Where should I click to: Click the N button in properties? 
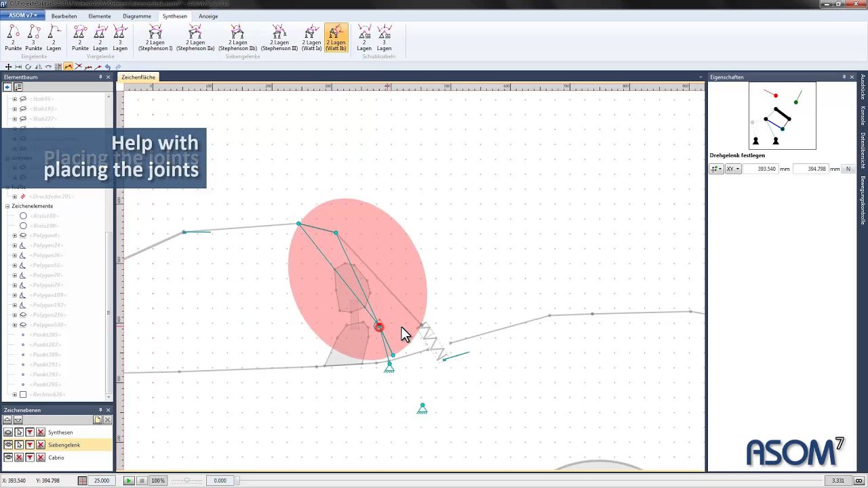coord(848,169)
